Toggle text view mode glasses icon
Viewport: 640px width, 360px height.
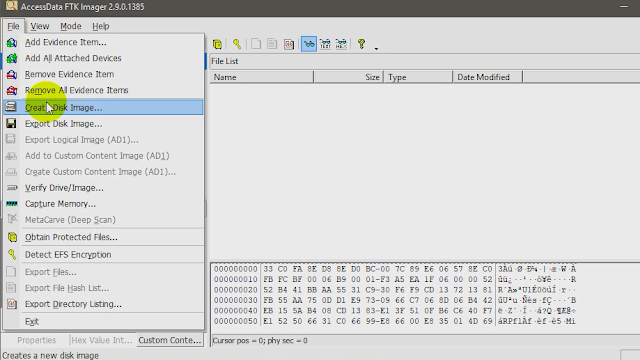click(x=325, y=44)
